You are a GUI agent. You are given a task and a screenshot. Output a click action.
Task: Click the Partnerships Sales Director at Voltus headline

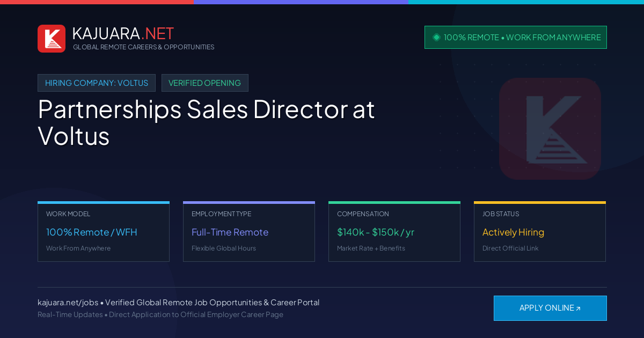click(x=206, y=122)
